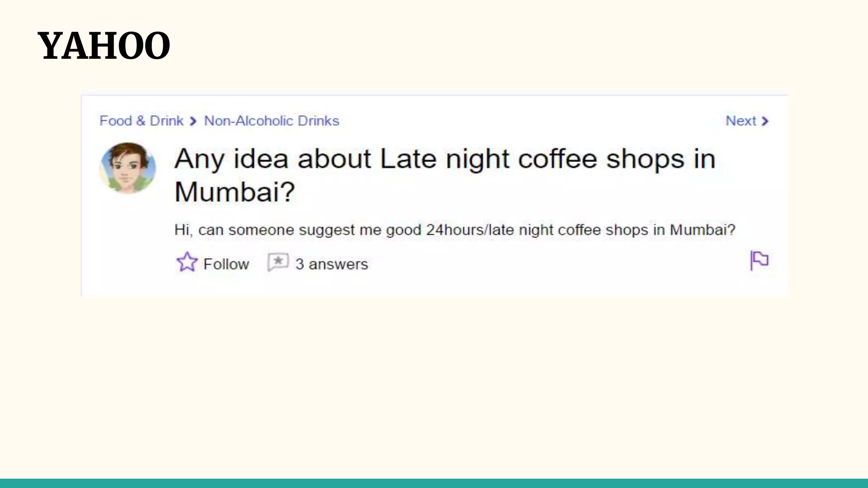The width and height of the screenshot is (868, 488).
Task: Open the Food & Drink category link
Action: 141,121
